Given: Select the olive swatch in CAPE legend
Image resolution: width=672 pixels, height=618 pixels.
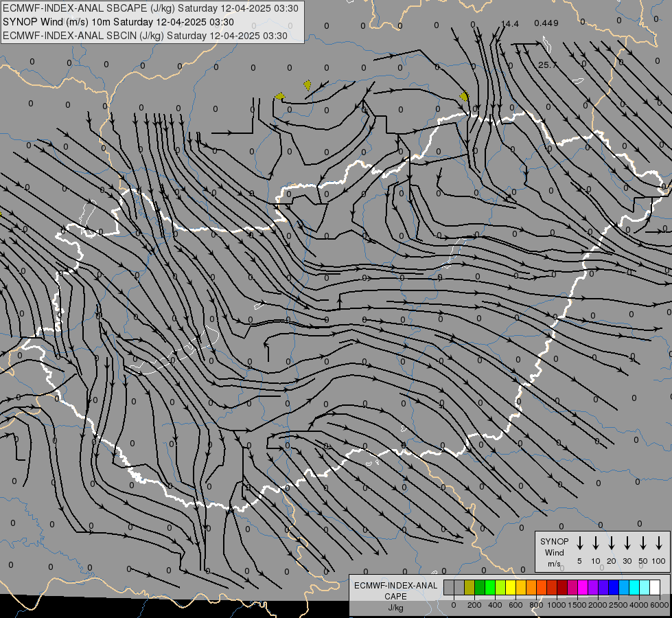Looking at the screenshot, I should pyautogui.click(x=470, y=587).
